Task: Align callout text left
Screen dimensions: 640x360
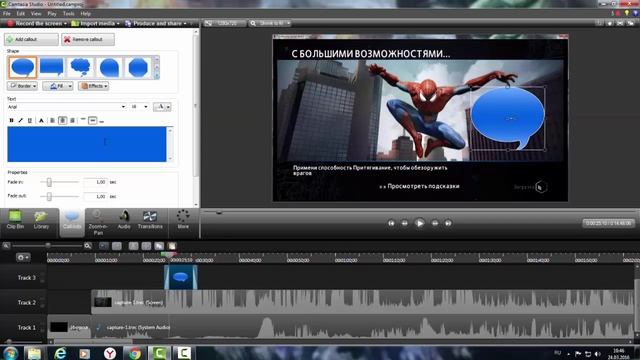Action: (x=52, y=120)
